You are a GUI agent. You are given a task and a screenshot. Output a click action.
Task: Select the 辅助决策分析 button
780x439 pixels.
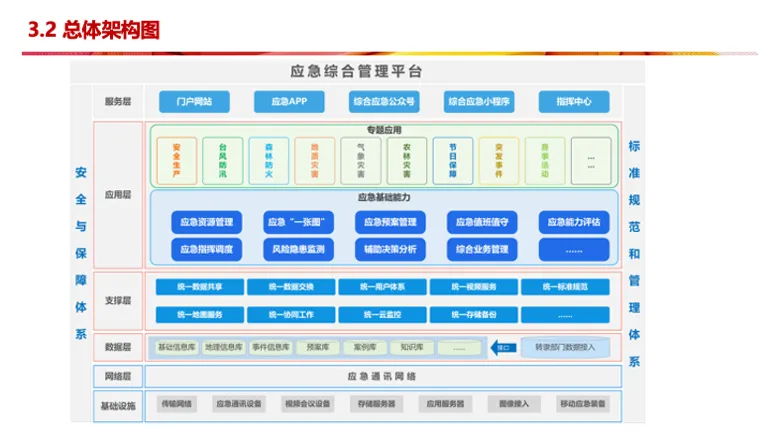click(390, 250)
